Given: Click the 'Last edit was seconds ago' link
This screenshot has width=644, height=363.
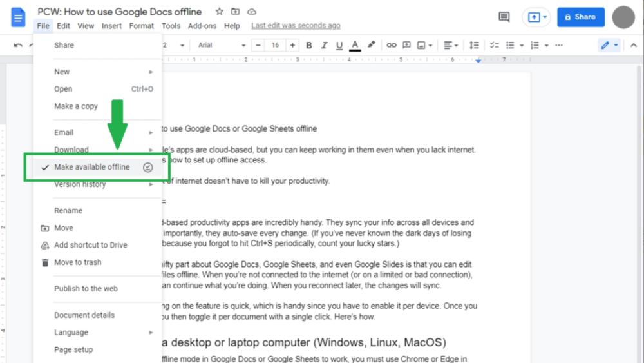Looking at the screenshot, I should point(296,26).
